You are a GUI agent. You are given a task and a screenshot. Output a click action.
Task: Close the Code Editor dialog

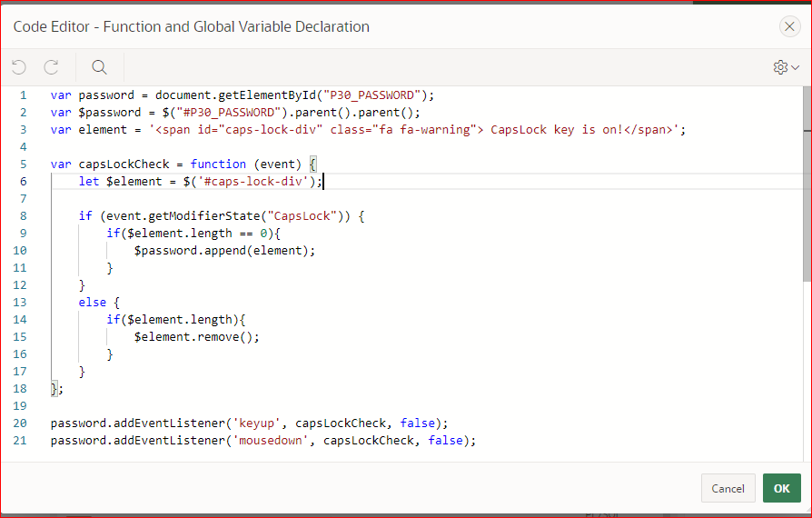pyautogui.click(x=789, y=26)
